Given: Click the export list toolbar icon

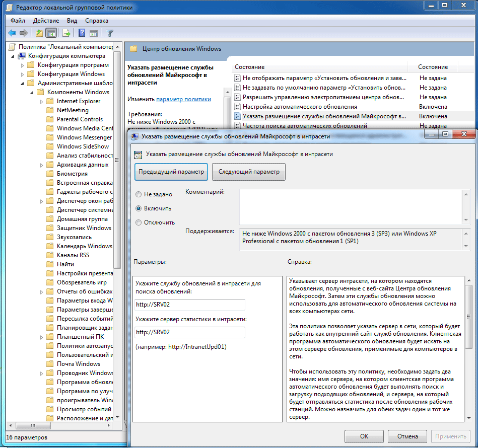Looking at the screenshot, I should (x=66, y=33).
